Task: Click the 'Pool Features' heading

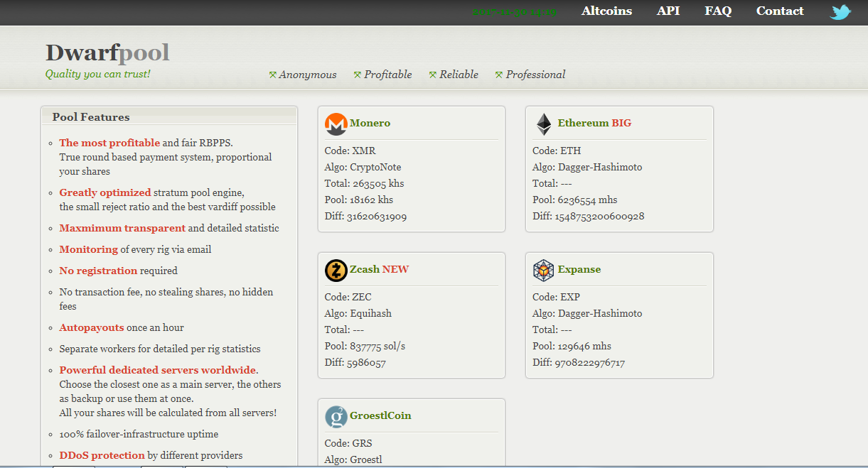Action: click(x=91, y=117)
